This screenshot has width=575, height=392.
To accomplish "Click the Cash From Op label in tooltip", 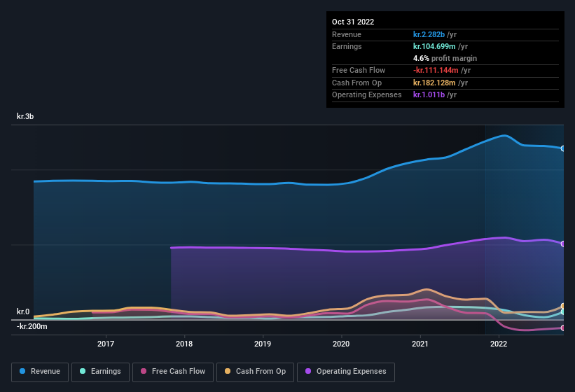I will 356,83.
